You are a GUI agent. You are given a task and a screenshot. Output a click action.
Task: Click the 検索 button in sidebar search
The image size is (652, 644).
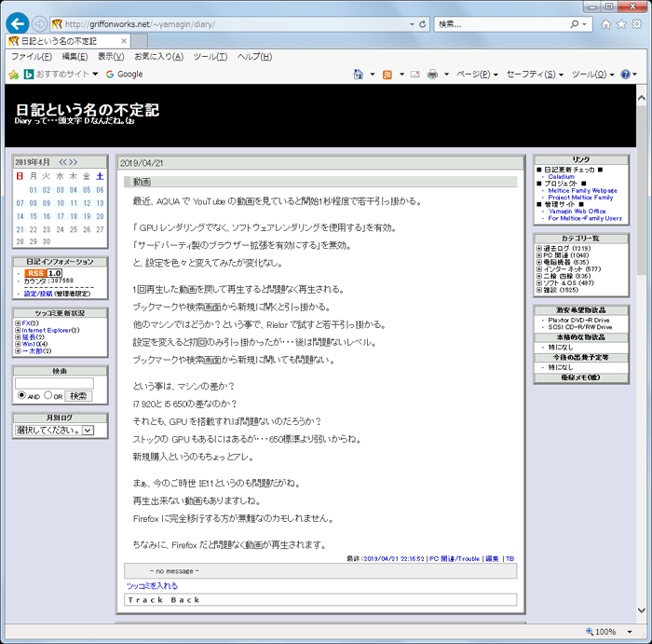tap(78, 396)
